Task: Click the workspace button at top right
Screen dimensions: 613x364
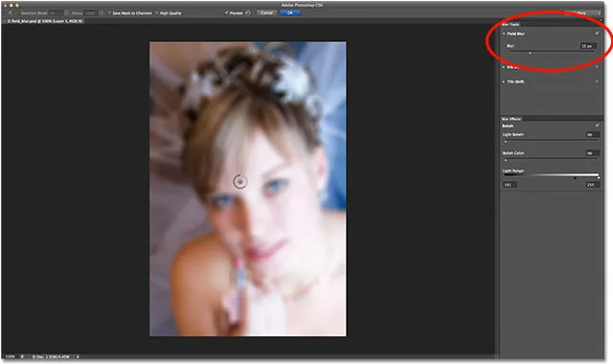Action: coord(581,12)
